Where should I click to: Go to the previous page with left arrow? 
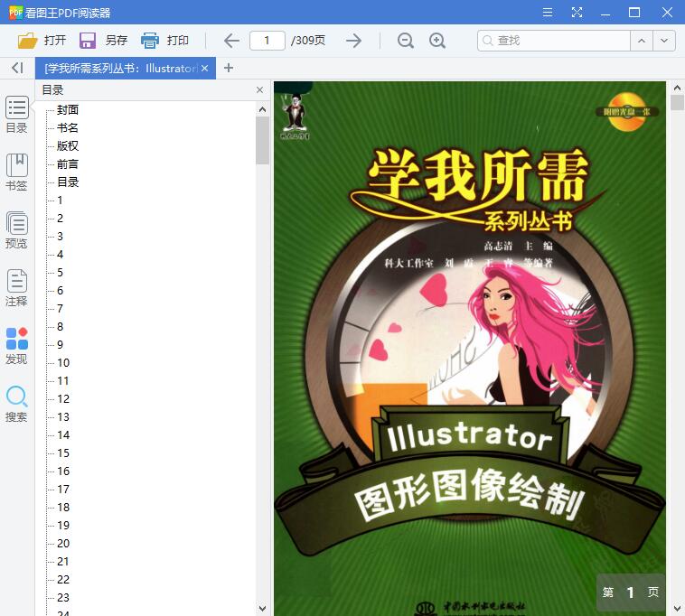pyautogui.click(x=231, y=41)
